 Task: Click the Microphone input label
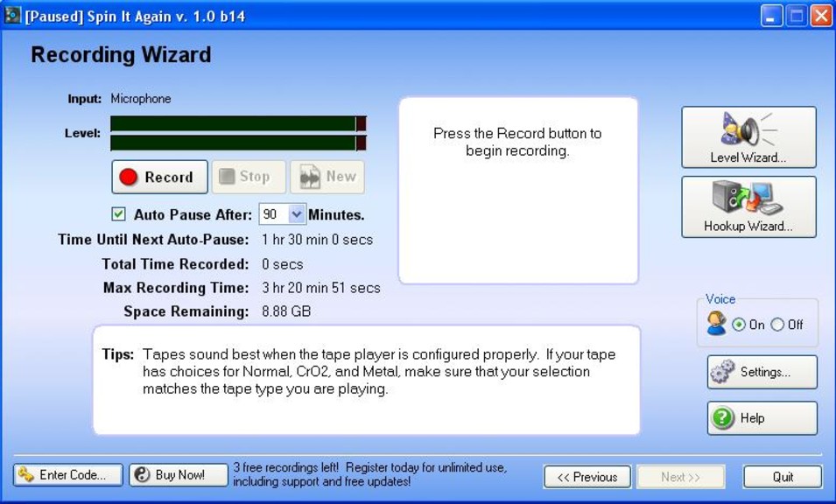click(x=141, y=99)
